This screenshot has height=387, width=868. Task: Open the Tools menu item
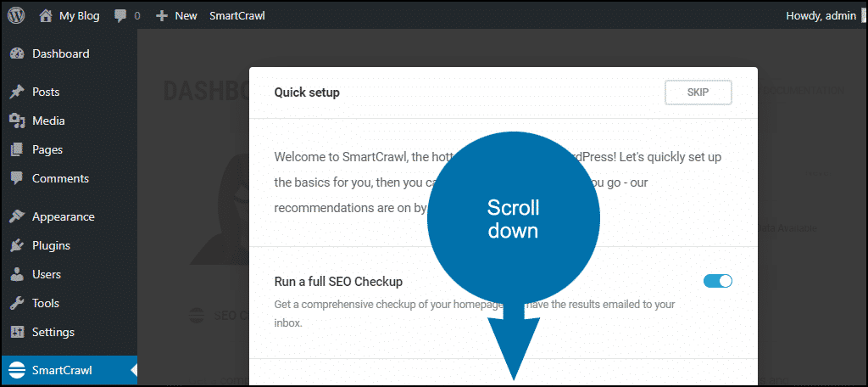click(x=46, y=303)
